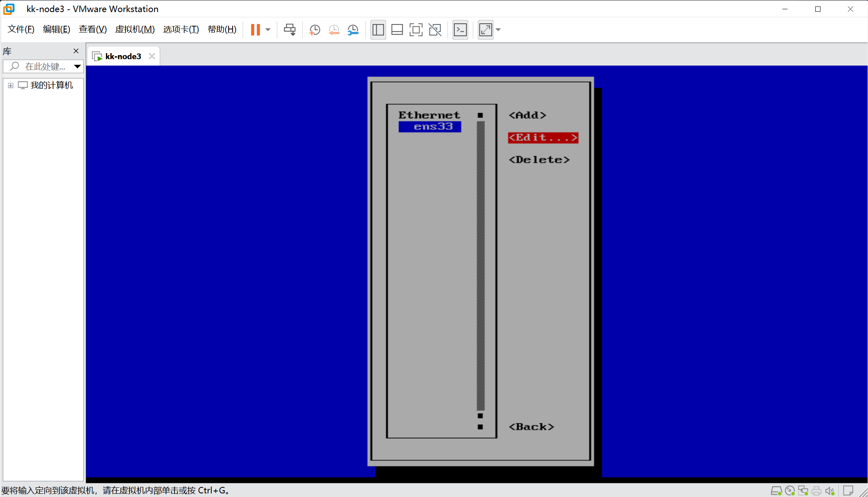Open the console view icon

pyautogui.click(x=460, y=30)
